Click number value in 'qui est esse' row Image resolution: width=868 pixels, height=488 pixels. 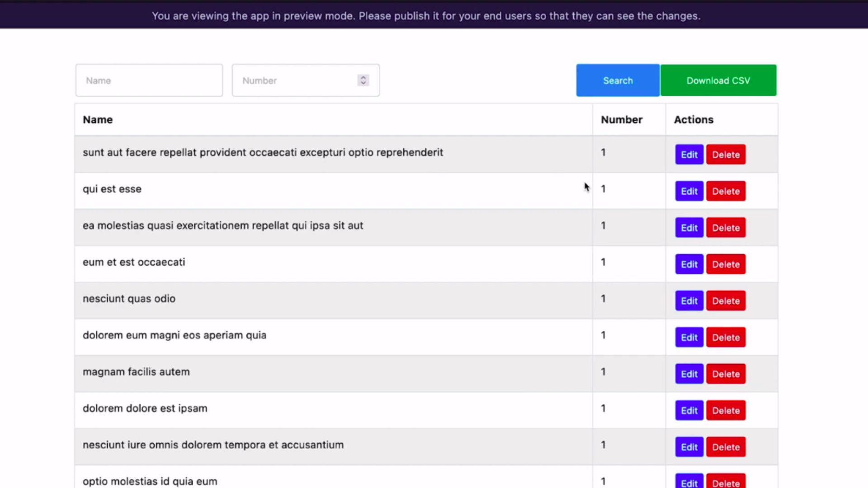tap(603, 189)
